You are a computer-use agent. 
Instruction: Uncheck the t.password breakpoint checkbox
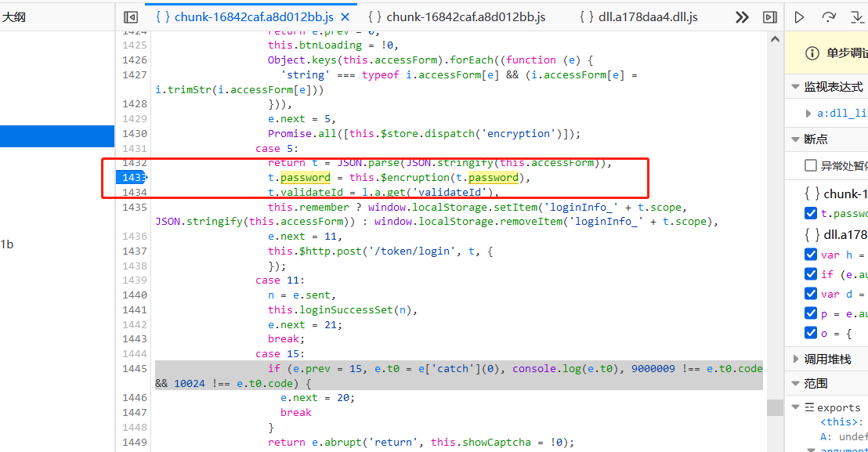(x=811, y=213)
